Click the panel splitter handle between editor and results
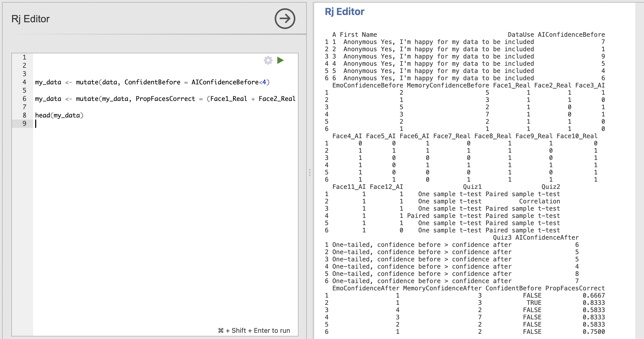Viewport: 644px width, 339px height. (310, 172)
